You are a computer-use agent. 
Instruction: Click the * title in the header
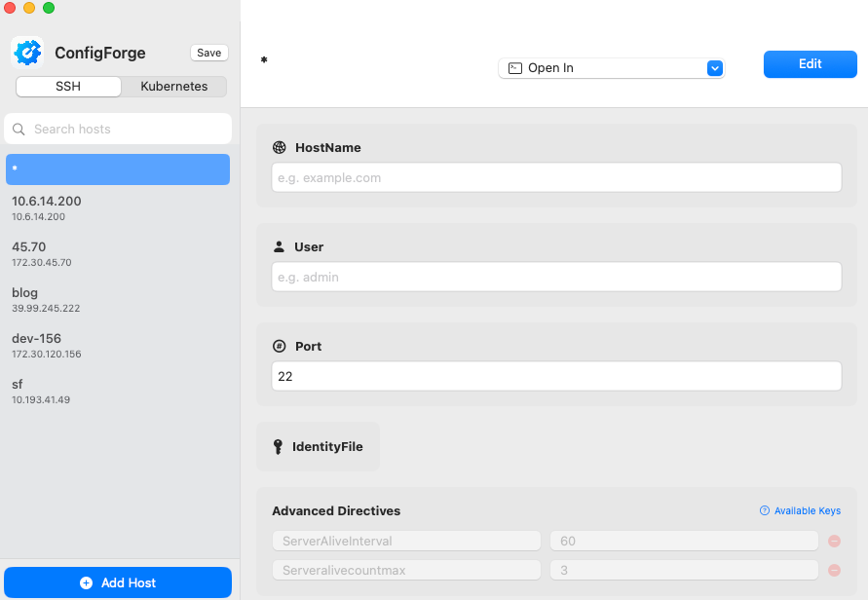[x=264, y=59]
